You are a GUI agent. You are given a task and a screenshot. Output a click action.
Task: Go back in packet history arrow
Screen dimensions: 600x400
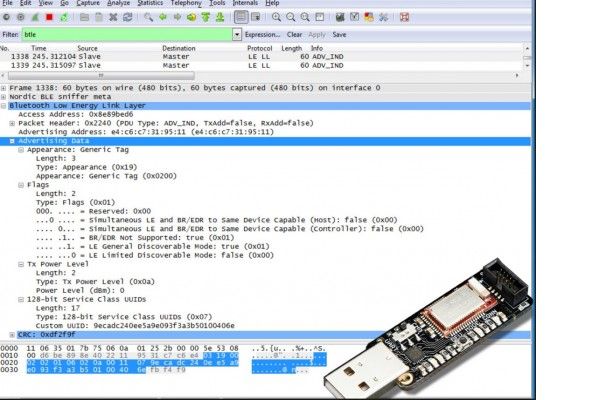pyautogui.click(x=163, y=17)
